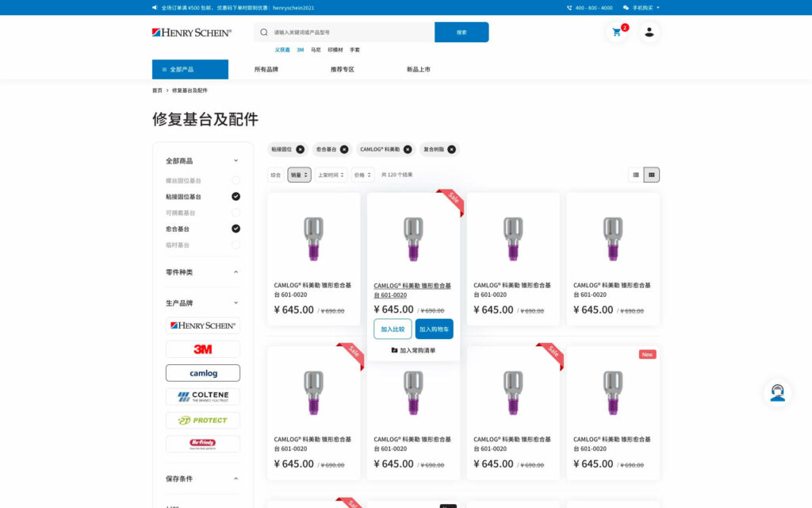Click the 马尼 search suggestion
The width and height of the screenshot is (812, 508).
pos(316,50)
